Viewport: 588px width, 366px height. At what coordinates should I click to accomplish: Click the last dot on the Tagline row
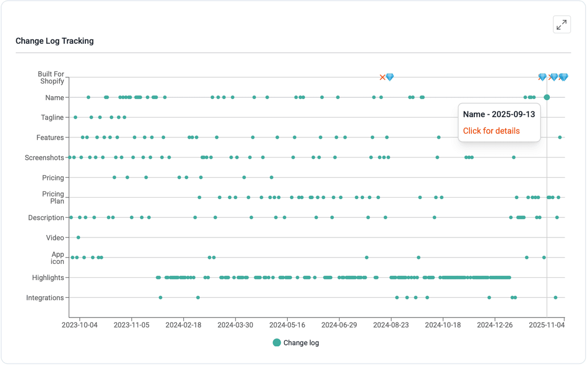(x=124, y=117)
